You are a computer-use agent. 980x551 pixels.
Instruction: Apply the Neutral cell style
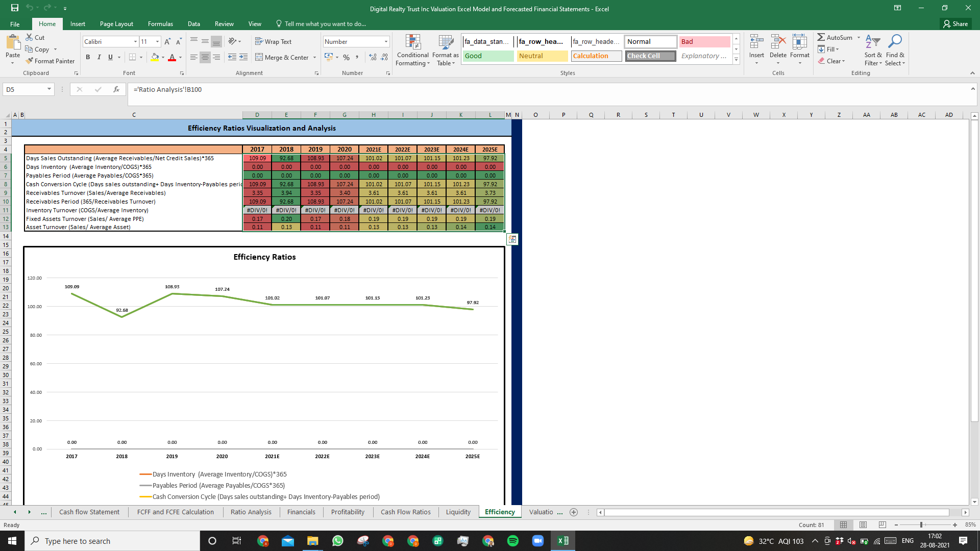coord(542,56)
